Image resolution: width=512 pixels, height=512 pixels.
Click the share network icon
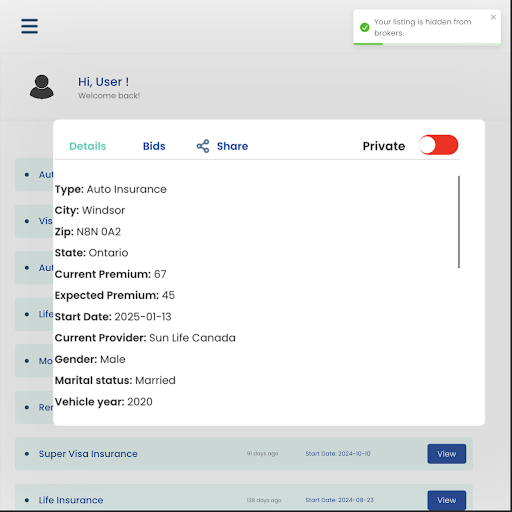click(203, 146)
